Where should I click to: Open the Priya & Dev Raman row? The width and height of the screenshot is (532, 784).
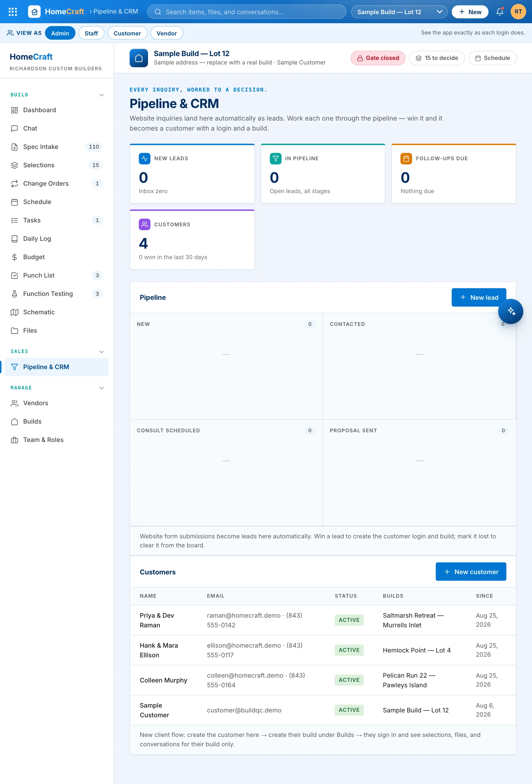click(x=322, y=620)
